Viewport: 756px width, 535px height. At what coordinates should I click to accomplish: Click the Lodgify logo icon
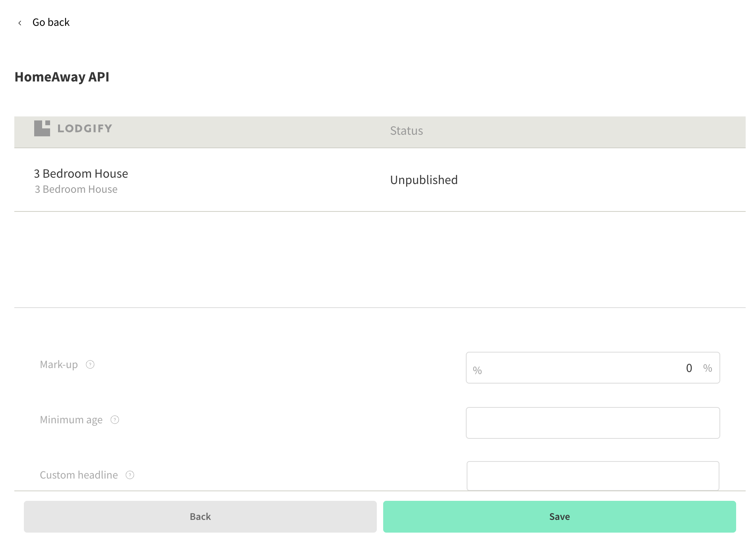[42, 128]
